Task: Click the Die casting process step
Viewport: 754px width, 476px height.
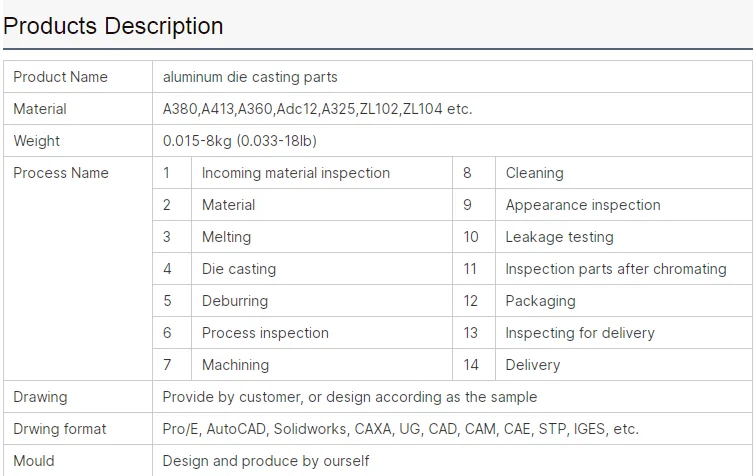Action: [238, 269]
